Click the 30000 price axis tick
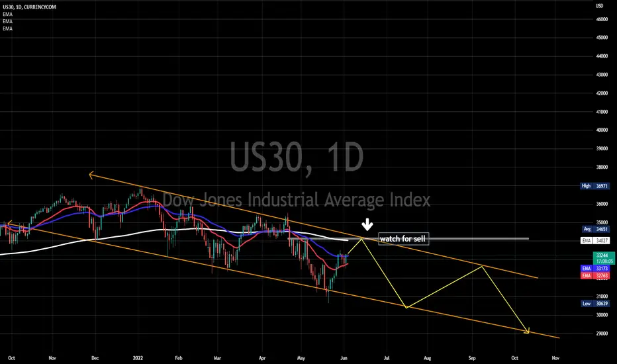This screenshot has width=617, height=364. (x=602, y=315)
